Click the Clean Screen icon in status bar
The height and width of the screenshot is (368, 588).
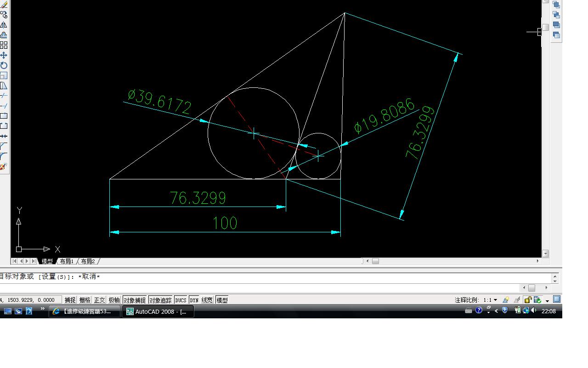coord(557,299)
